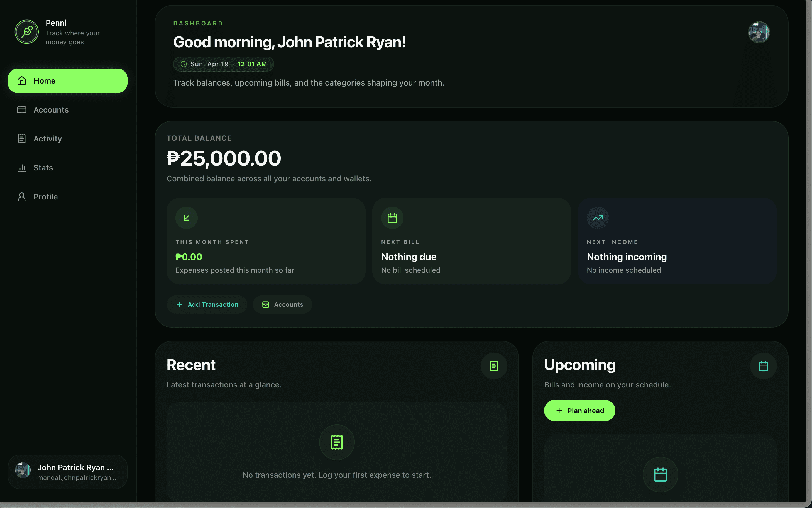Image resolution: width=812 pixels, height=508 pixels.
Task: Click the Add Transaction button
Action: (x=207, y=304)
